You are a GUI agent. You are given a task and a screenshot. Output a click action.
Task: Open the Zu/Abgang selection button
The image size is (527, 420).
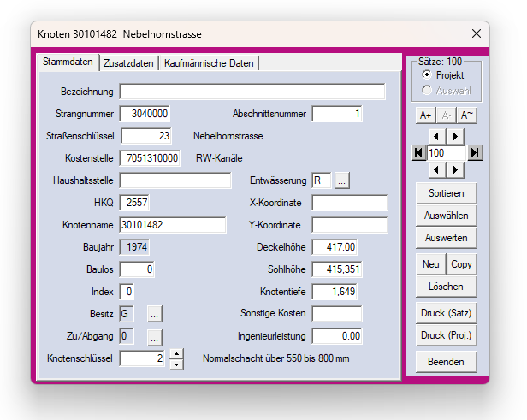(153, 336)
